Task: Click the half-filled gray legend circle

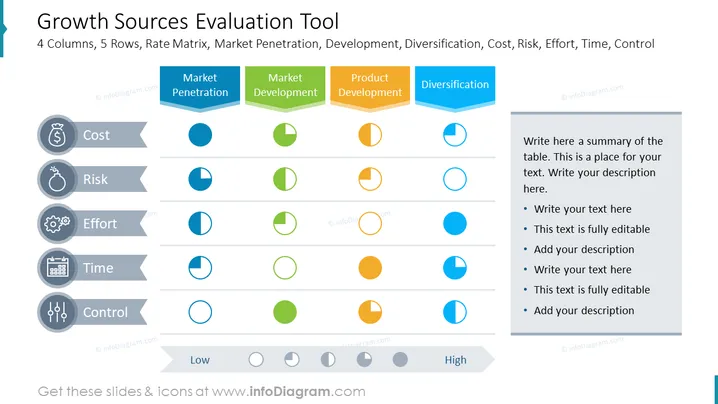Action: pyautogui.click(x=328, y=360)
